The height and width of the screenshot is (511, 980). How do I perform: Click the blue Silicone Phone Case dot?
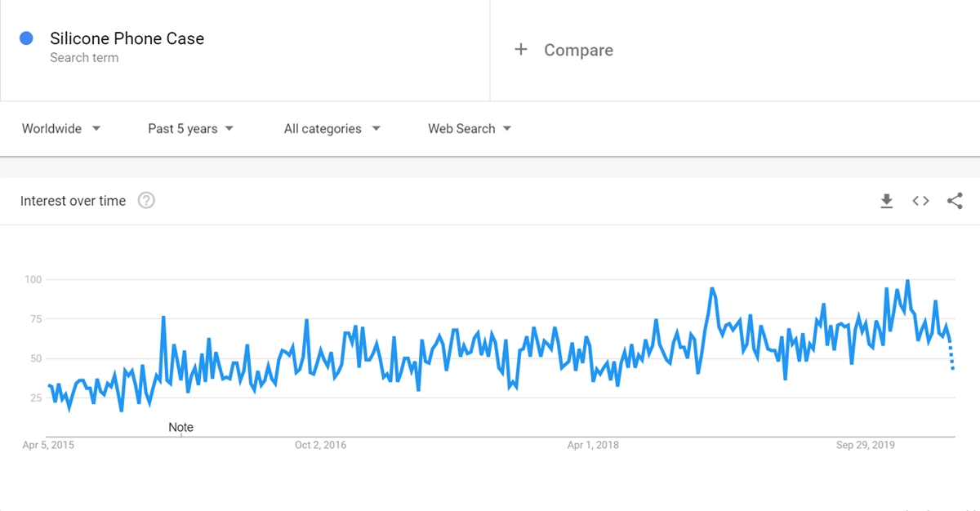[x=26, y=38]
